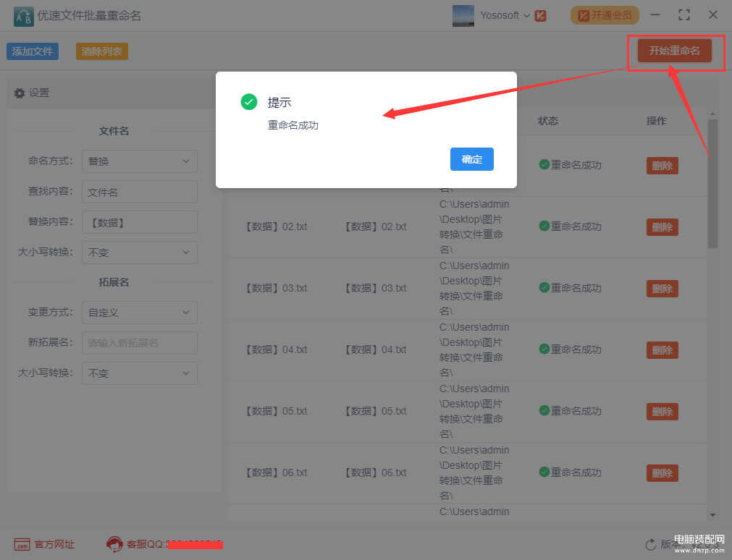Image resolution: width=732 pixels, height=560 pixels.
Task: Click the Yososoft user avatar
Action: point(463,15)
